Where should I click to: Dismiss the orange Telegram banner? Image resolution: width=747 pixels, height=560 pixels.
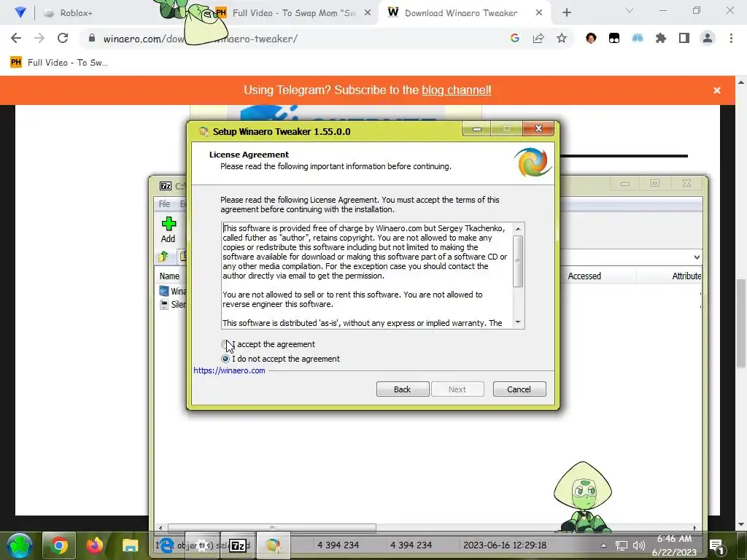pyautogui.click(x=716, y=90)
